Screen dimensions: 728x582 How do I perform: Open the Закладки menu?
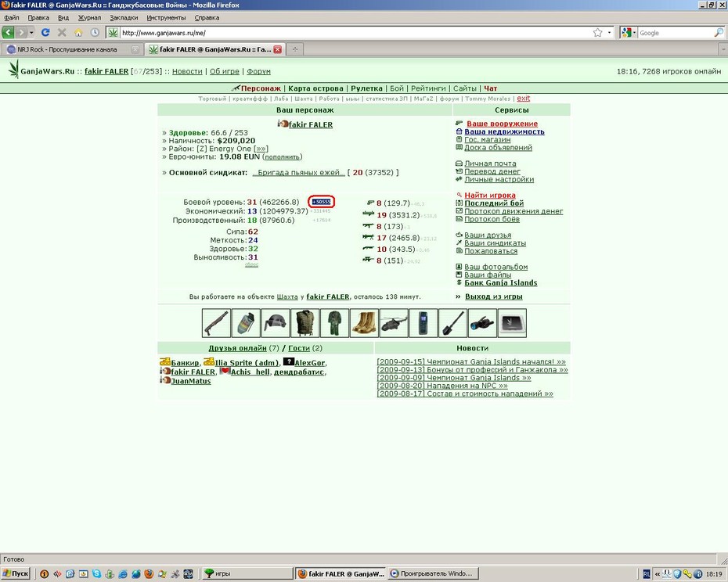(x=124, y=18)
